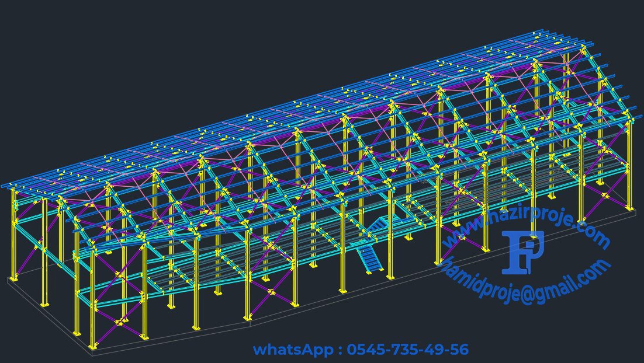The image size is (644, 363).
Task: Click the far-right corner yellow column
Action: pyautogui.click(x=629, y=165)
